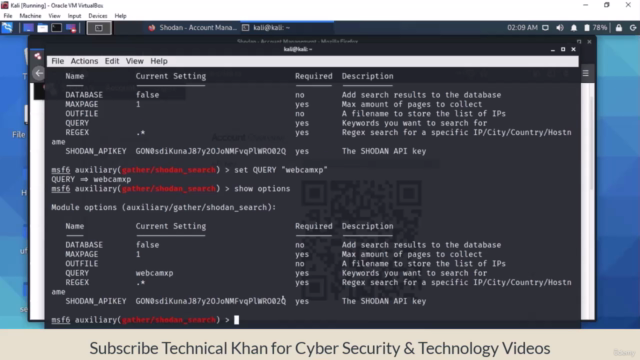The image size is (640, 360).
Task: Switch to Shodan Account Management Firefox task
Action: (x=192, y=28)
